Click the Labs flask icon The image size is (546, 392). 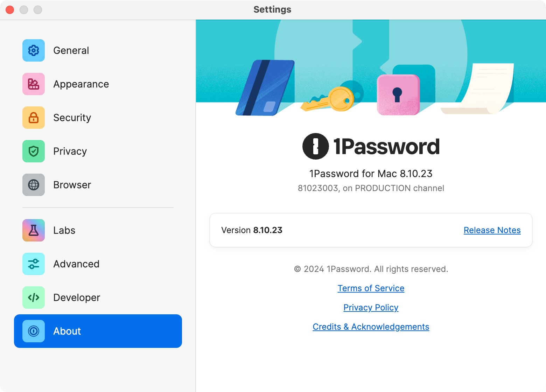click(34, 230)
